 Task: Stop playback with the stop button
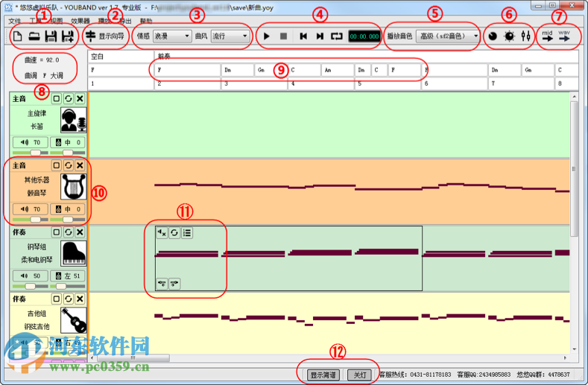[283, 36]
